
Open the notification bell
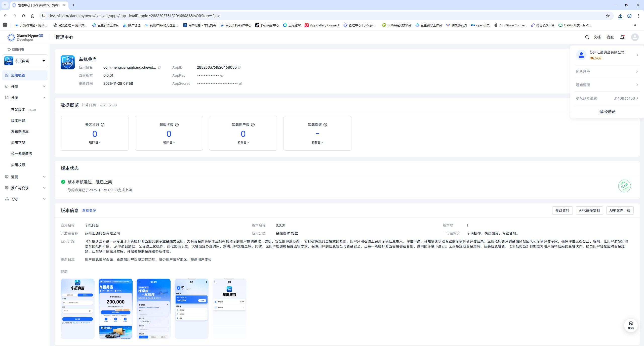(622, 37)
